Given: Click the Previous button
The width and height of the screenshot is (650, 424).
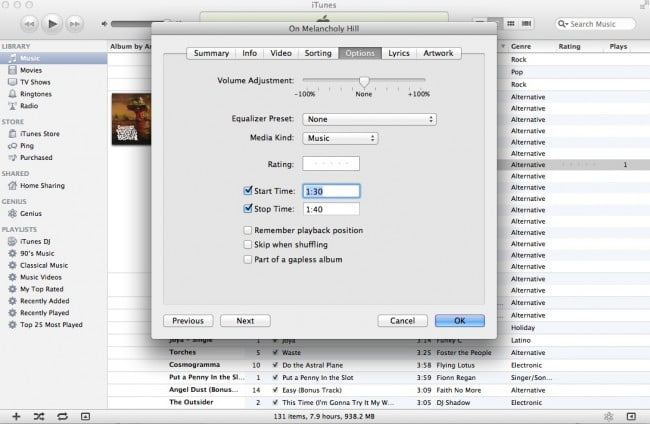Looking at the screenshot, I should tap(188, 321).
